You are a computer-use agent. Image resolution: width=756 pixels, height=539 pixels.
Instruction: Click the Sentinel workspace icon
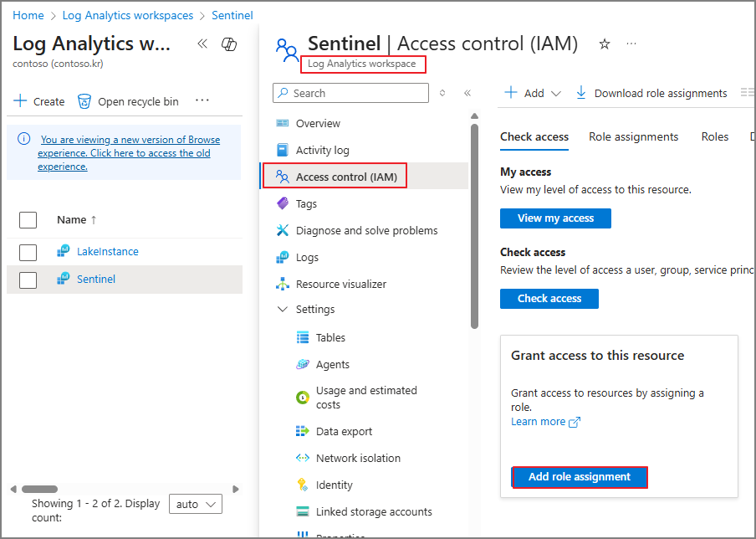pos(64,279)
